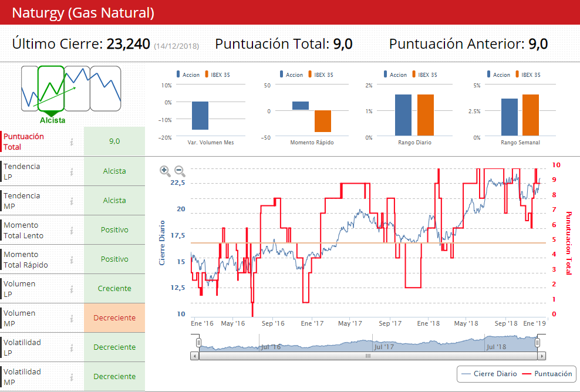
Task: Click the Último Cierre value 23,240
Action: pyautogui.click(x=129, y=44)
